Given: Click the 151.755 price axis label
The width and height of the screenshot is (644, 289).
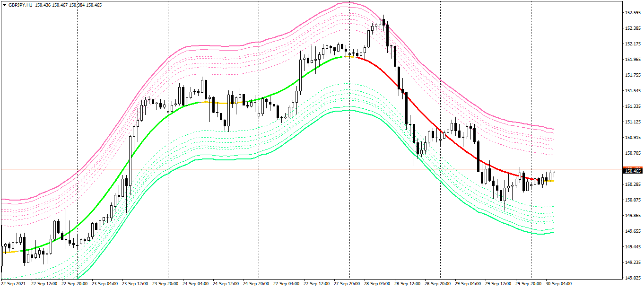Looking at the screenshot, I should pos(633,75).
